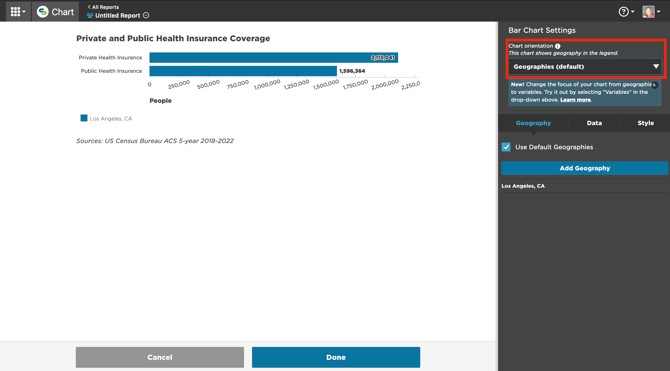The width and height of the screenshot is (670, 371).
Task: Click the Cancel button
Action: 160,357
